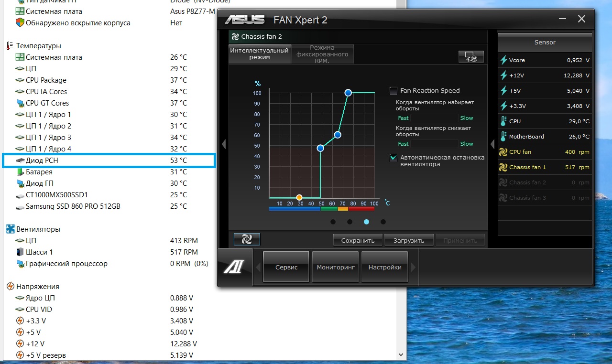Image resolution: width=612 pixels, height=364 pixels.
Task: Click left arrow to previous fan graph
Action: click(x=224, y=144)
